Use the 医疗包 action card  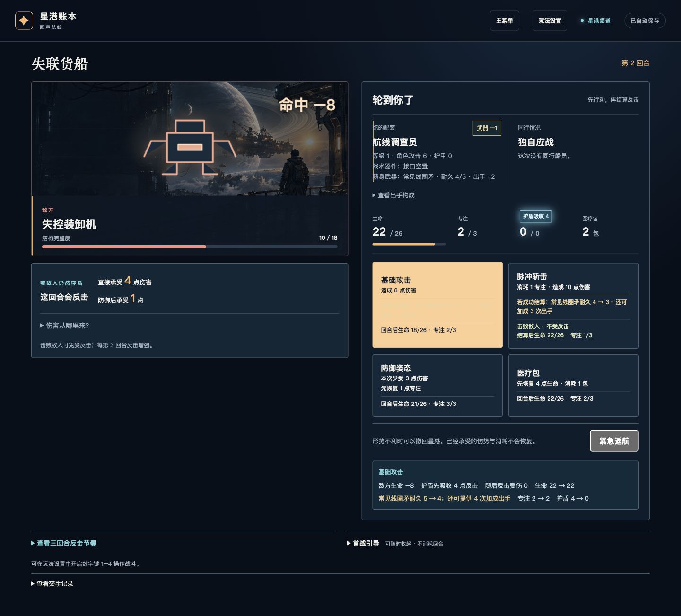point(574,386)
